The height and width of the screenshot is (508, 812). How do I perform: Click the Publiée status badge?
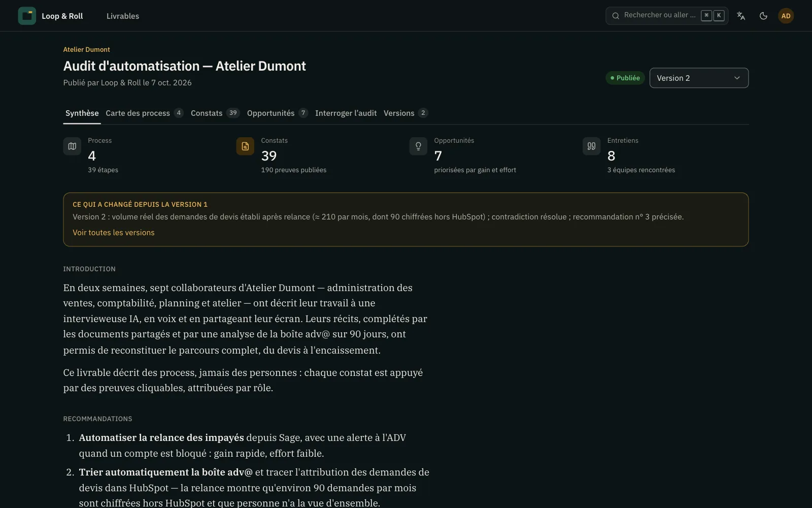[x=625, y=78]
